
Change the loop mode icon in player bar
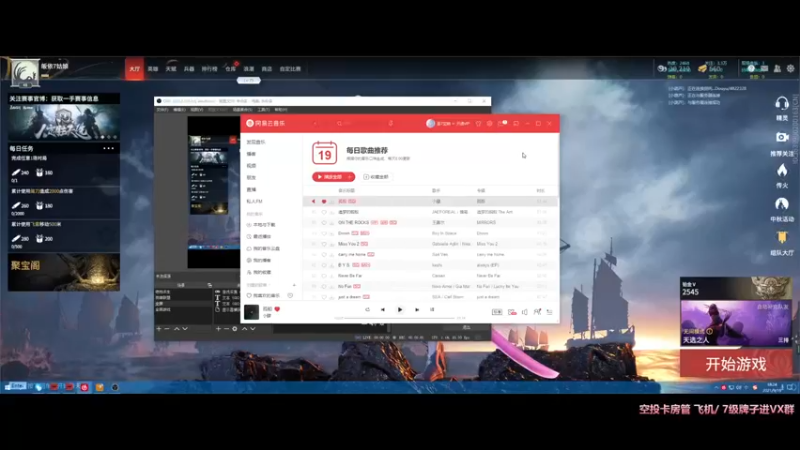point(367,310)
